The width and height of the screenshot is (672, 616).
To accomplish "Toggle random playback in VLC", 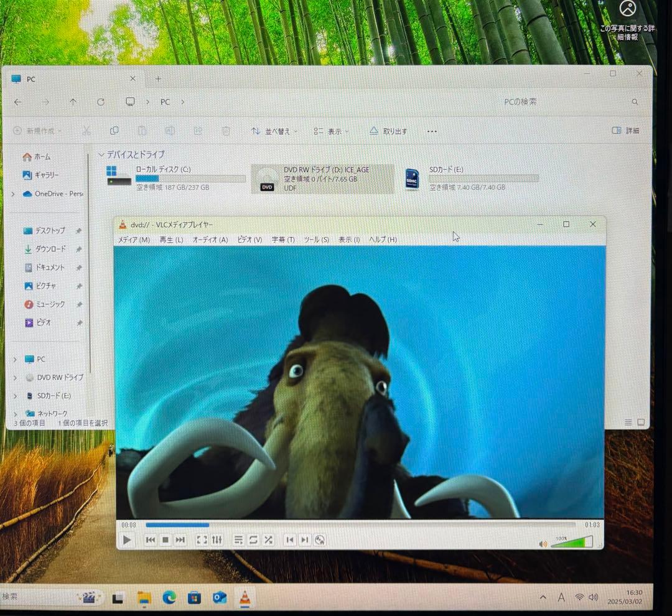I will (269, 540).
